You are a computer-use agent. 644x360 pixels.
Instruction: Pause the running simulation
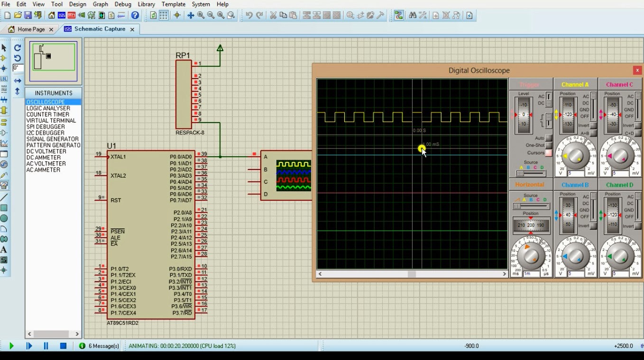coord(46,346)
